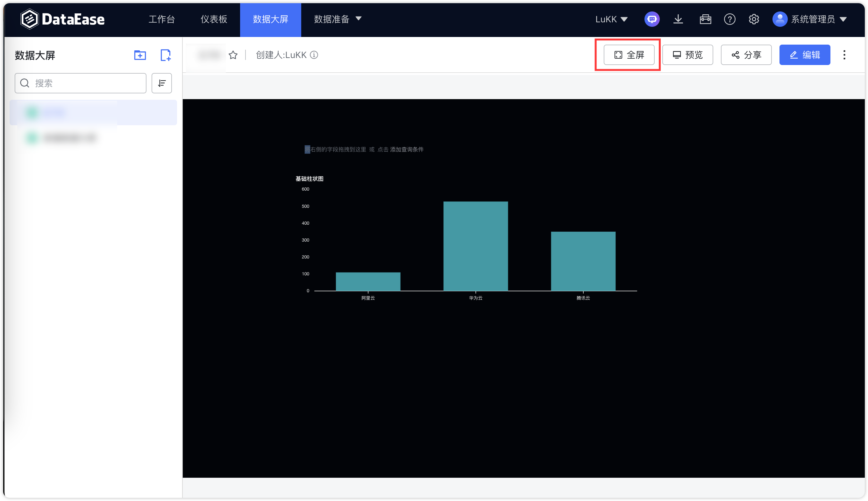The image size is (868, 501).
Task: Click the sort order icon beside search
Action: tap(161, 83)
